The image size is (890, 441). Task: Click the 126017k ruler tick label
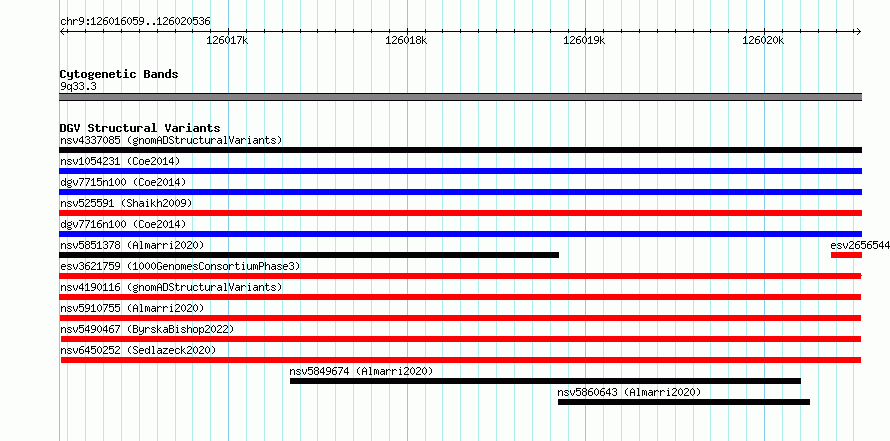coord(227,40)
